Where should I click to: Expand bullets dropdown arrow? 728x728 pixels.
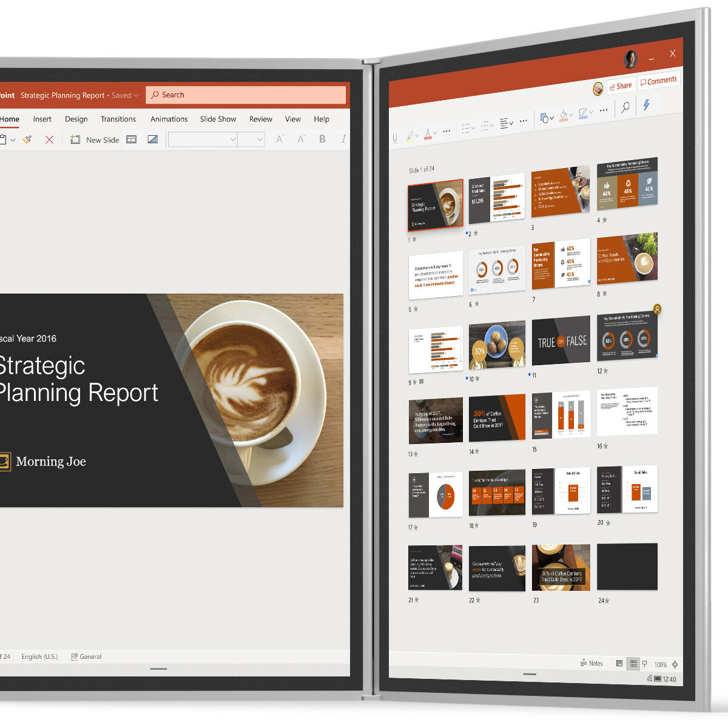(473, 127)
